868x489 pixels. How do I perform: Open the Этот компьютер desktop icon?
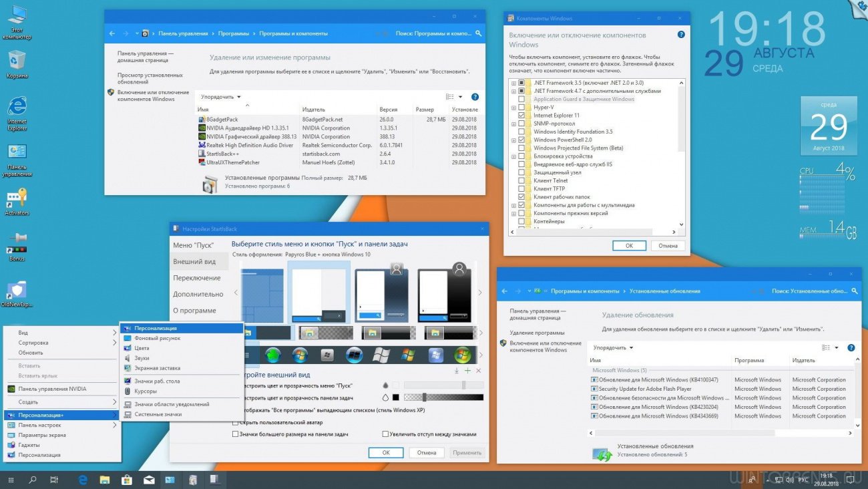pyautogui.click(x=17, y=22)
